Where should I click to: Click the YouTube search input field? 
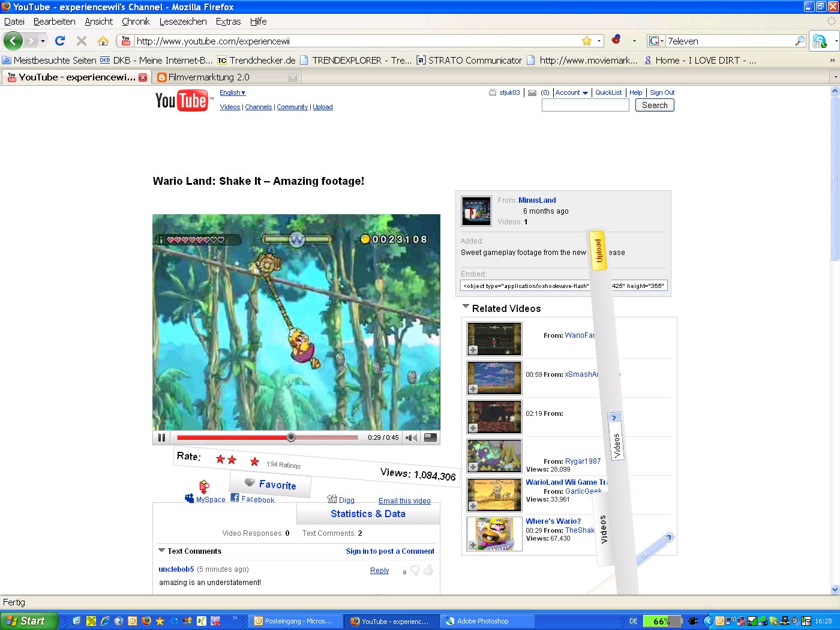point(586,105)
